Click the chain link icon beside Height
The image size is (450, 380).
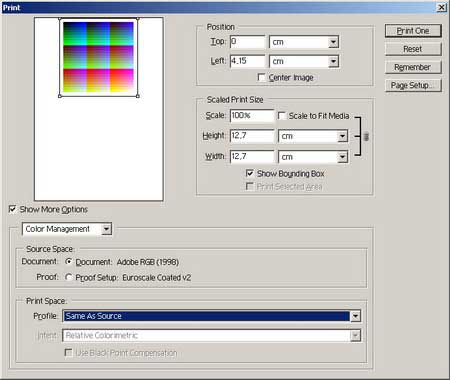click(x=366, y=136)
